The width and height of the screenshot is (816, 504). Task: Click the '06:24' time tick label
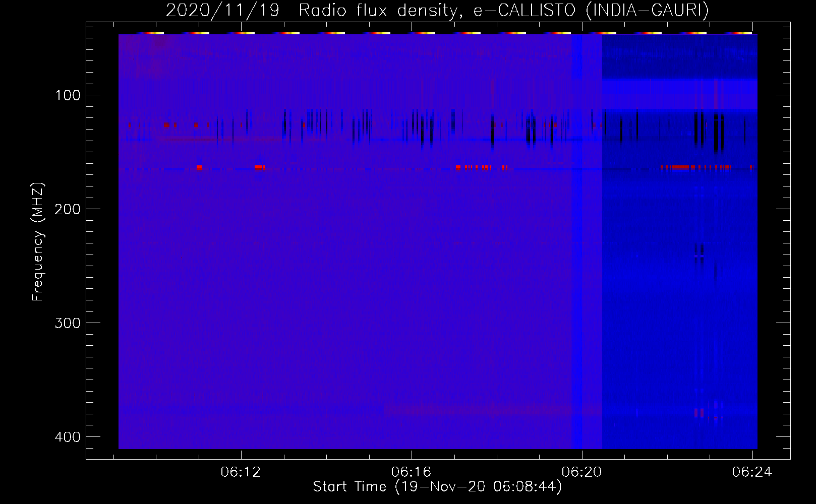(x=752, y=472)
